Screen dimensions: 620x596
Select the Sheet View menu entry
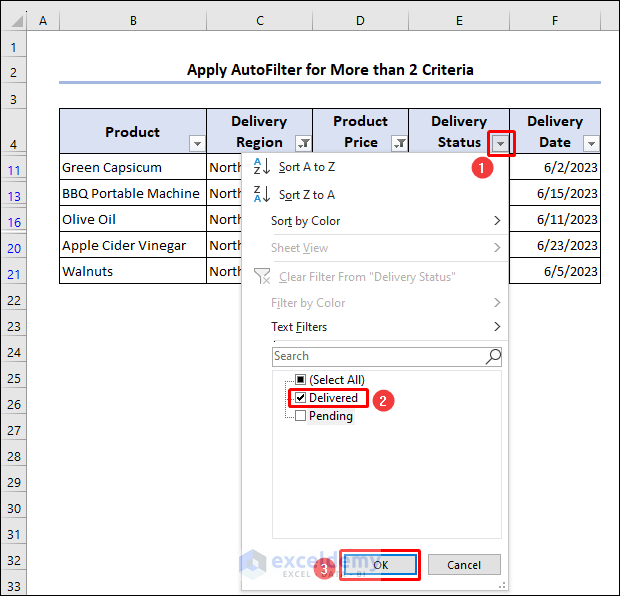click(374, 248)
